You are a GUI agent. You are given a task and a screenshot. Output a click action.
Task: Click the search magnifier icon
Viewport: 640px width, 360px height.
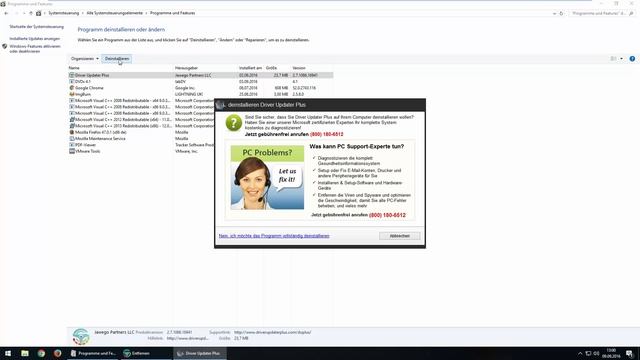click(x=631, y=13)
